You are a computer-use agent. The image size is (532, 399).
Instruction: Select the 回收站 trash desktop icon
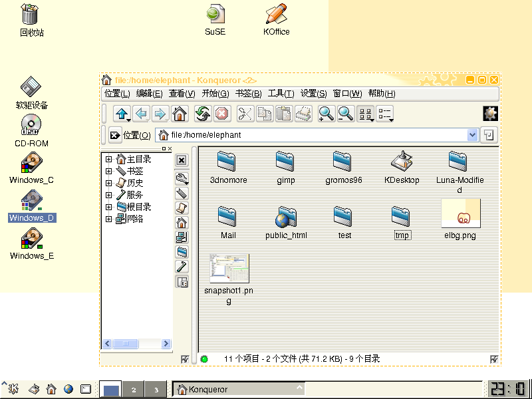[x=31, y=20]
